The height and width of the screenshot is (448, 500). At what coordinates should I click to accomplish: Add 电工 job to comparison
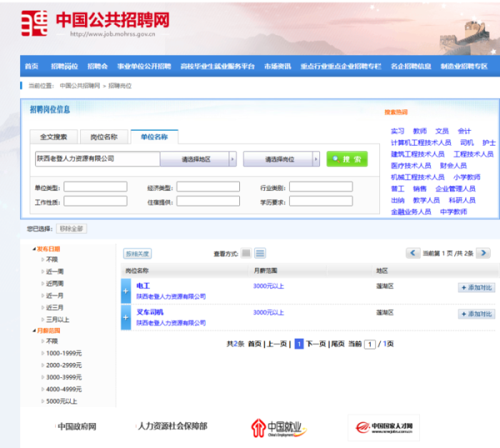point(476,287)
